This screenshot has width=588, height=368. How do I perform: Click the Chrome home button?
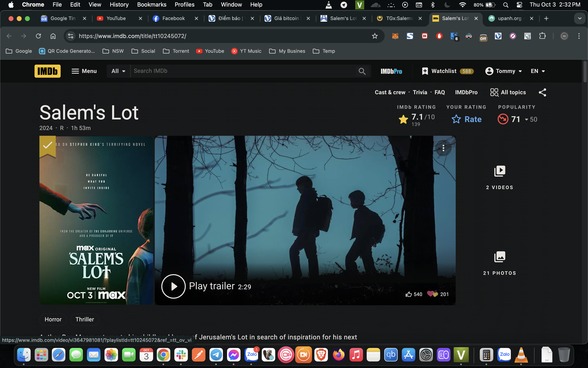(53, 36)
